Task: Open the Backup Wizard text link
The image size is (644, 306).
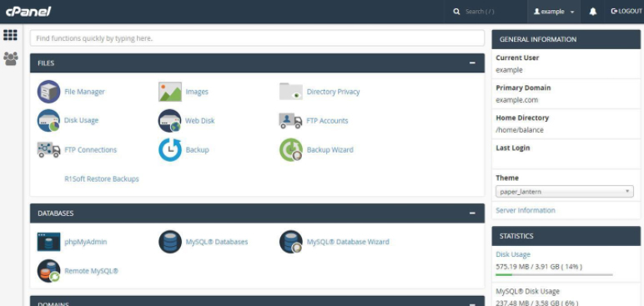Action: coord(330,150)
